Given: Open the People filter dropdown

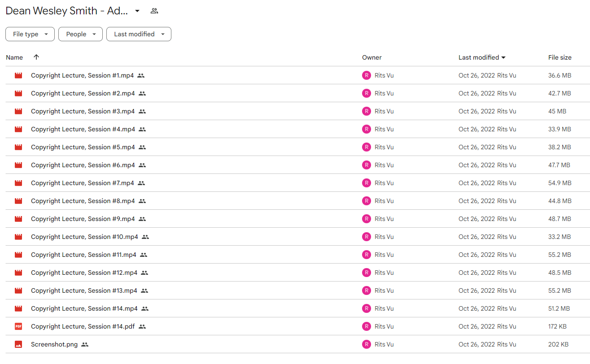Looking at the screenshot, I should 80,34.
